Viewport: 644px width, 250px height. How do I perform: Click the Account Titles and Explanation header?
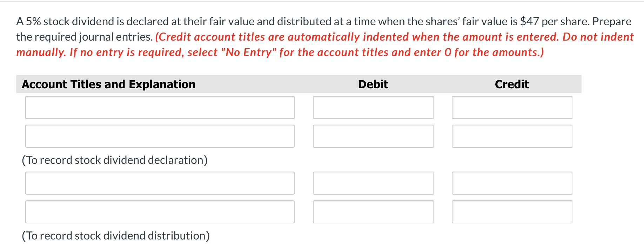[109, 84]
